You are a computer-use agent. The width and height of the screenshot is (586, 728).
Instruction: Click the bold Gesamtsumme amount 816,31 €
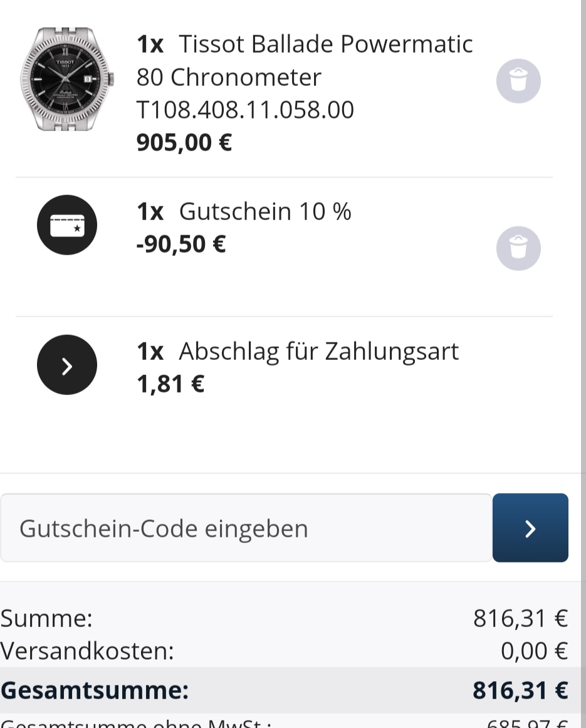click(520, 690)
